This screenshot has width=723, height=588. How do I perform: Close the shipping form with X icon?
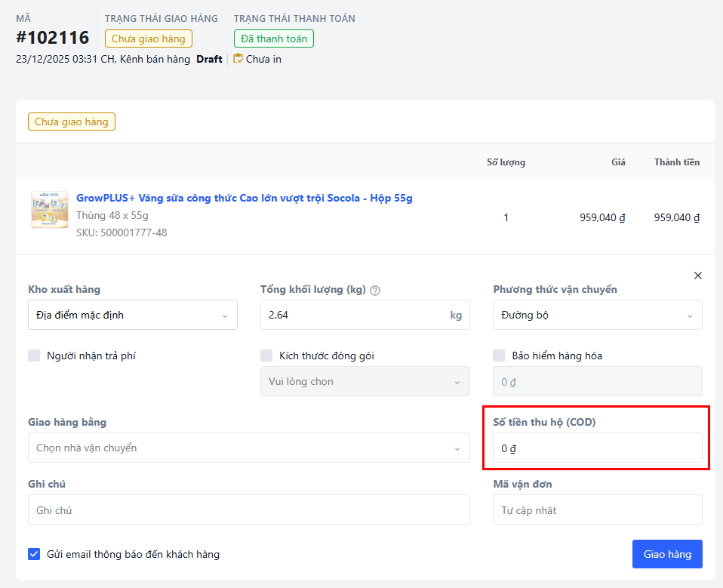tap(698, 276)
